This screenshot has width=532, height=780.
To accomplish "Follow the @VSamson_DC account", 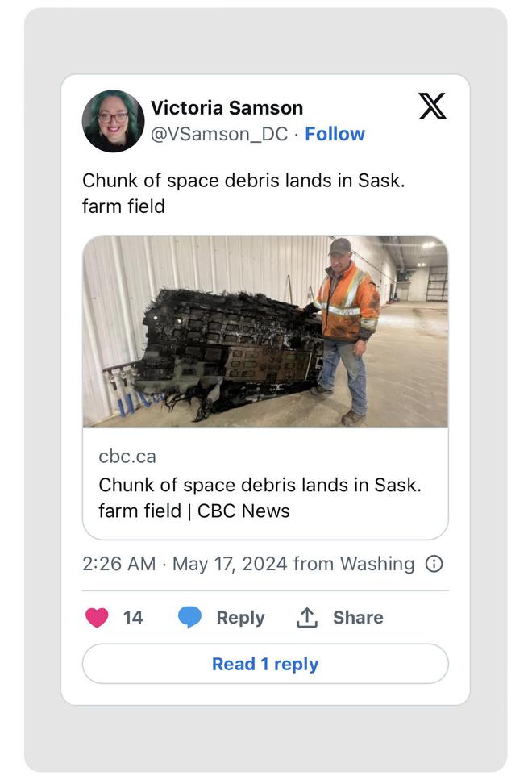I will (x=335, y=134).
